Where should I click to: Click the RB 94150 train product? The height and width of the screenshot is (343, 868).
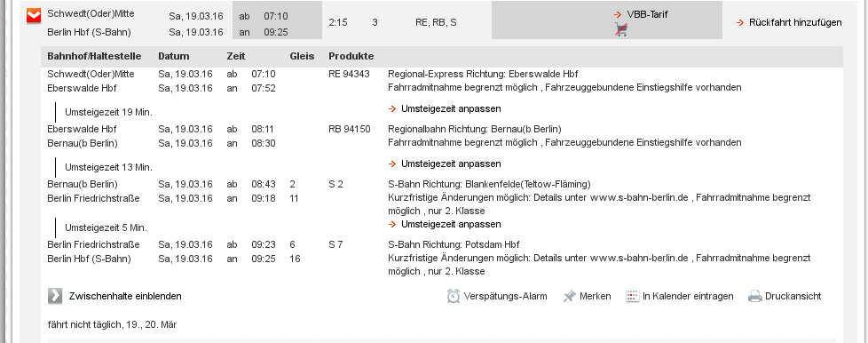point(350,129)
